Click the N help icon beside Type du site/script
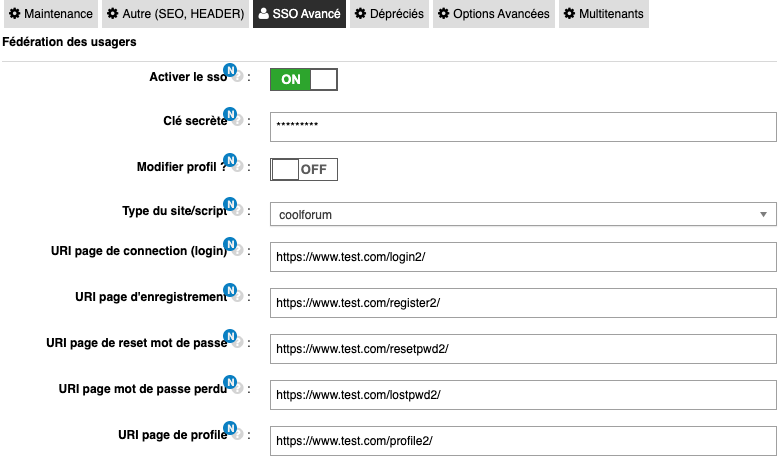783x462 pixels. point(232,207)
